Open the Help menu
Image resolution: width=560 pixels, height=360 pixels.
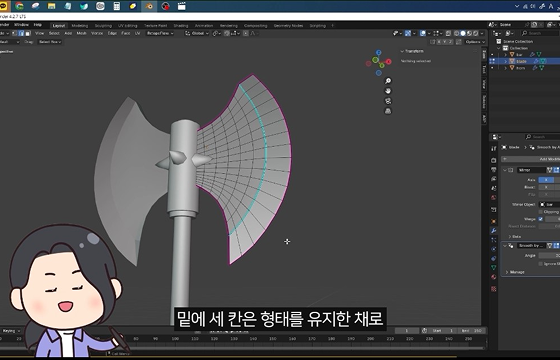click(x=38, y=25)
